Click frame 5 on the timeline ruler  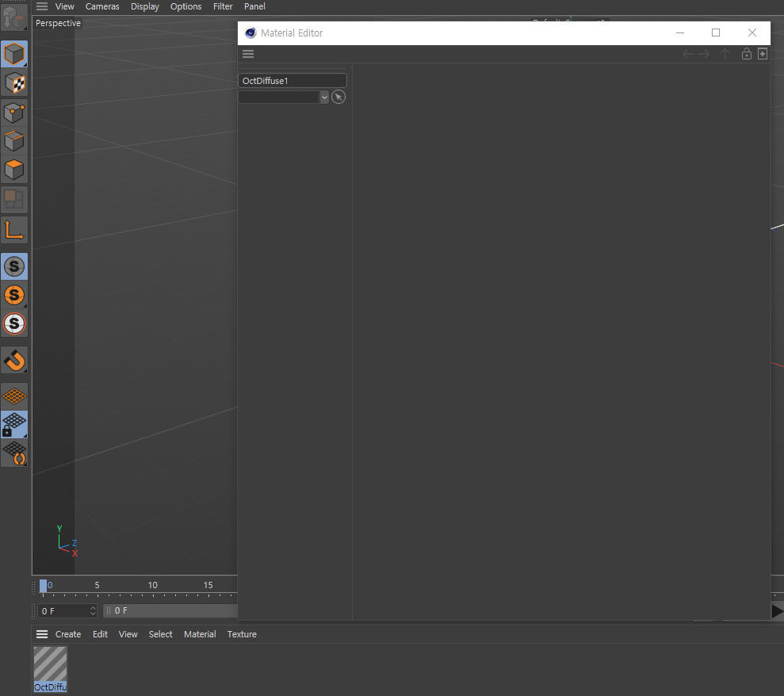97,585
